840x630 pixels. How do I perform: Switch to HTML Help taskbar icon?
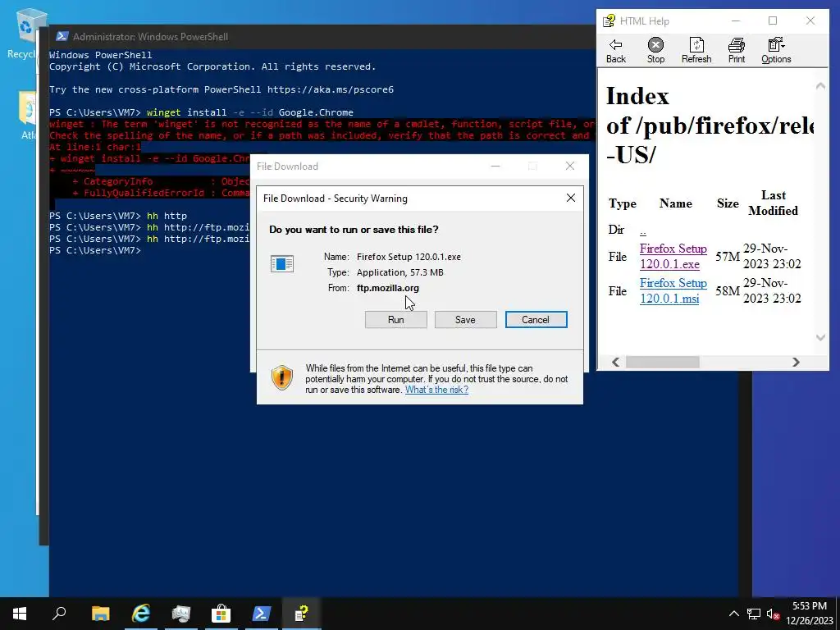301,614
